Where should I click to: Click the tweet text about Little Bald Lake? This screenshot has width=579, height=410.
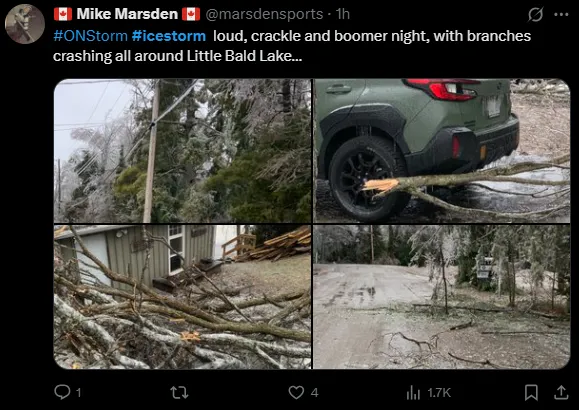click(292, 46)
